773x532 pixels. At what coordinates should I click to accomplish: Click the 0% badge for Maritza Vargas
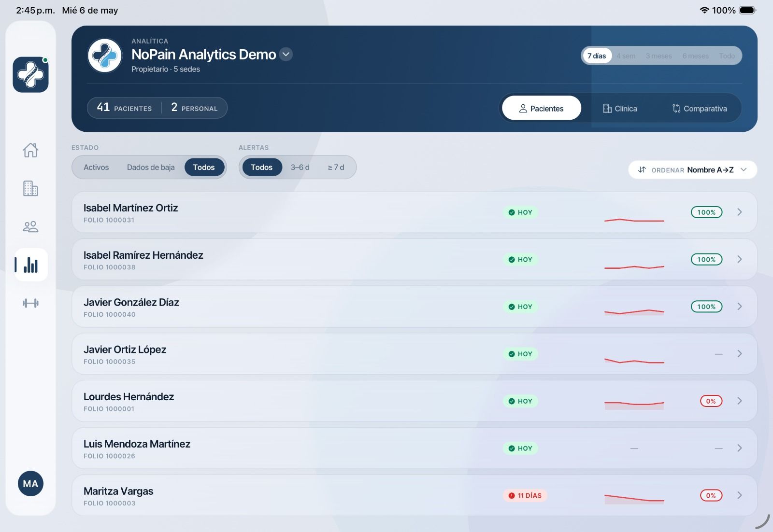pyautogui.click(x=711, y=495)
